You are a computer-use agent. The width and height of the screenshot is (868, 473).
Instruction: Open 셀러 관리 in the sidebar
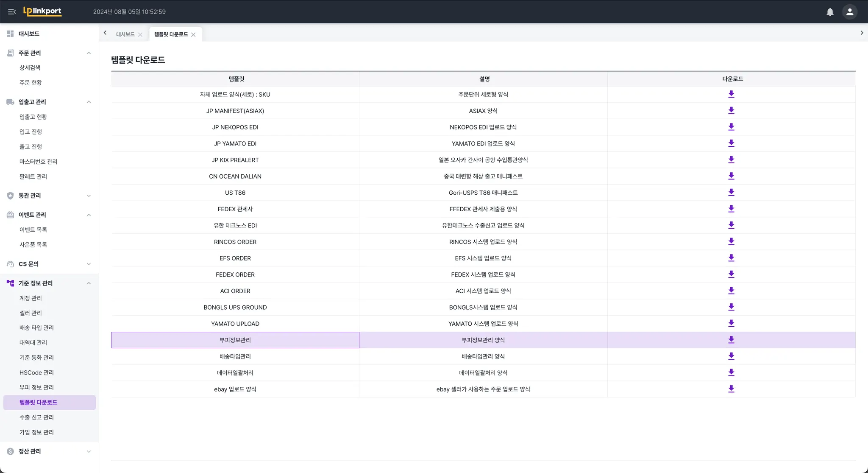tap(31, 313)
